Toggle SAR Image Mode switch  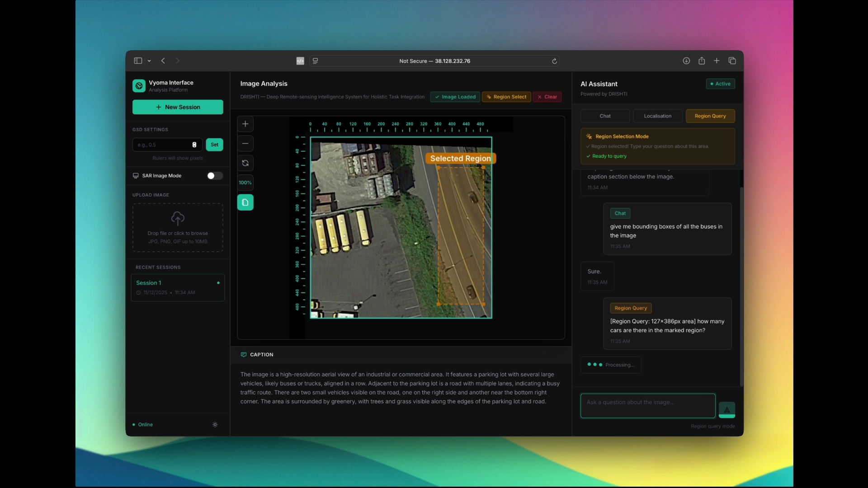tap(215, 176)
